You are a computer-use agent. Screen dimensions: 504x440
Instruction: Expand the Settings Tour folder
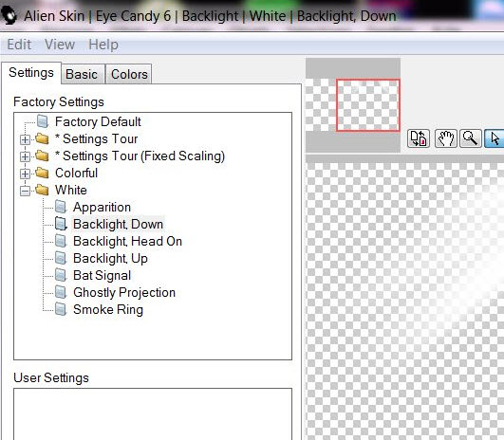[x=25, y=139]
